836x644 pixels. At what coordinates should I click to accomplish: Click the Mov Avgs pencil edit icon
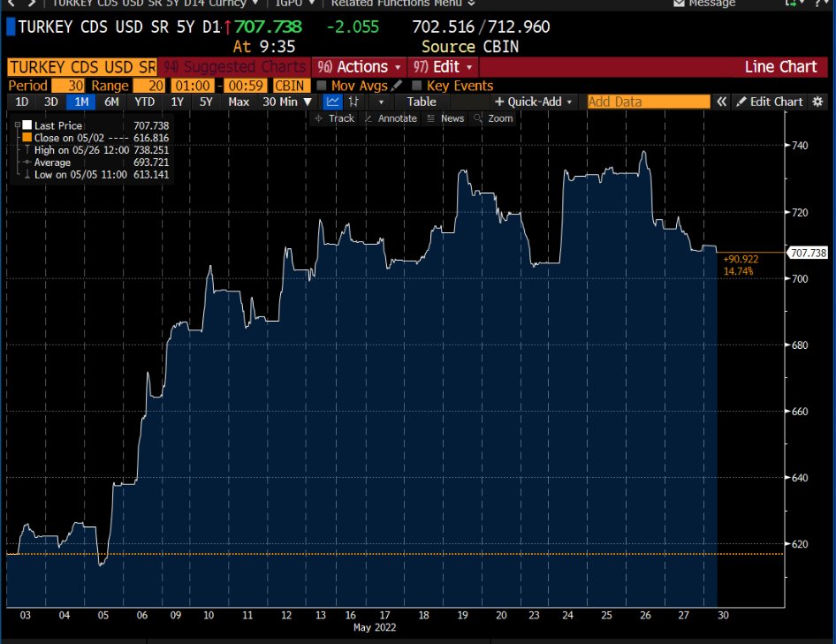[x=396, y=86]
